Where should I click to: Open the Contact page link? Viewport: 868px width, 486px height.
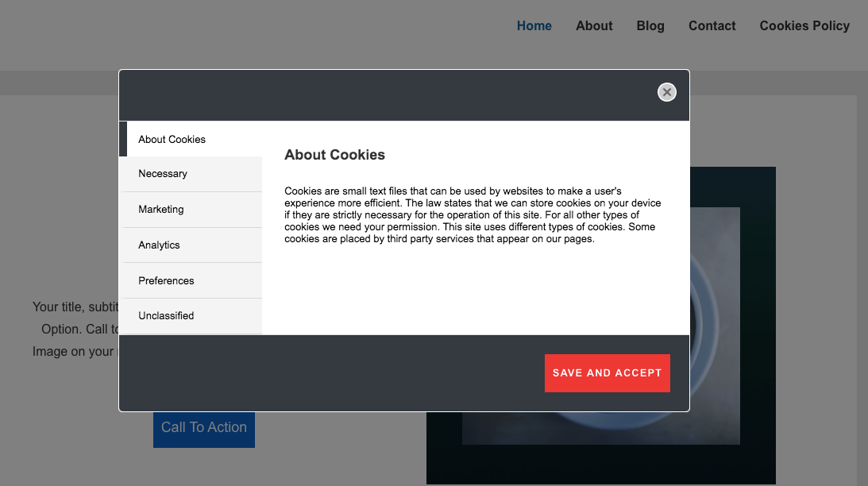(x=712, y=26)
